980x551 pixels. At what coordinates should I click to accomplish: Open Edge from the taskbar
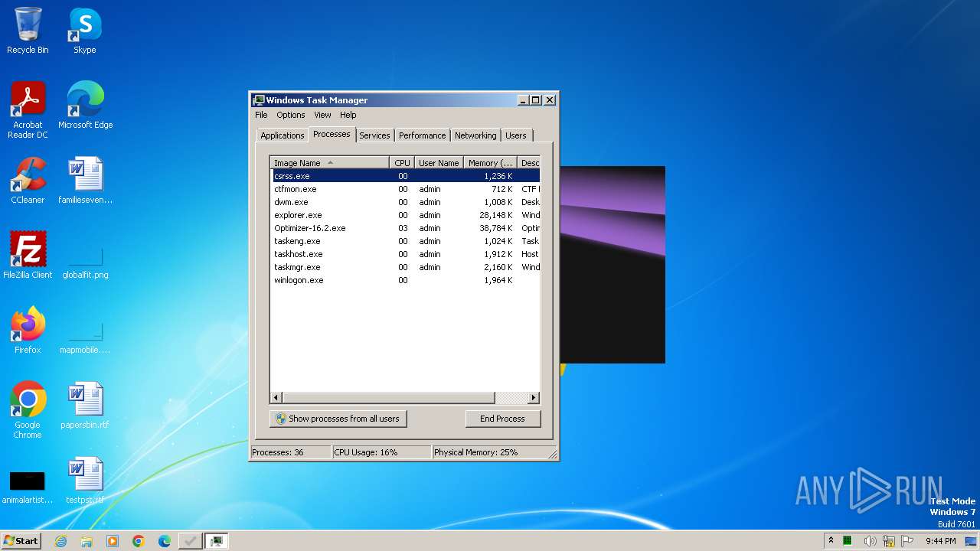[x=165, y=541]
